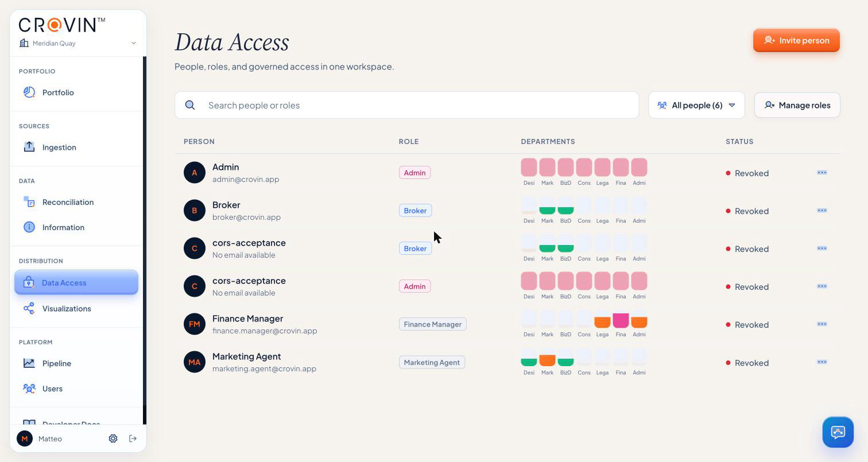868x462 pixels.
Task: Click the Broker B avatar
Action: (195, 211)
